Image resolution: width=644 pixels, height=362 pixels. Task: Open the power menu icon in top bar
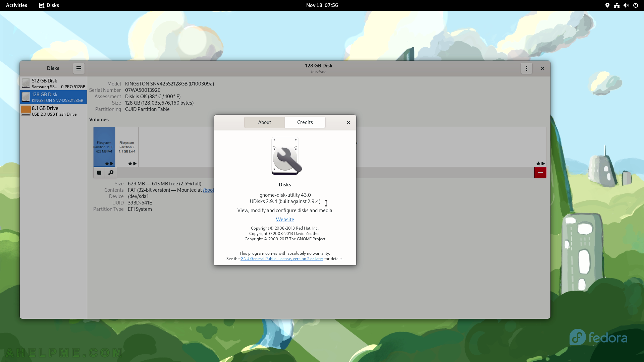[635, 5]
